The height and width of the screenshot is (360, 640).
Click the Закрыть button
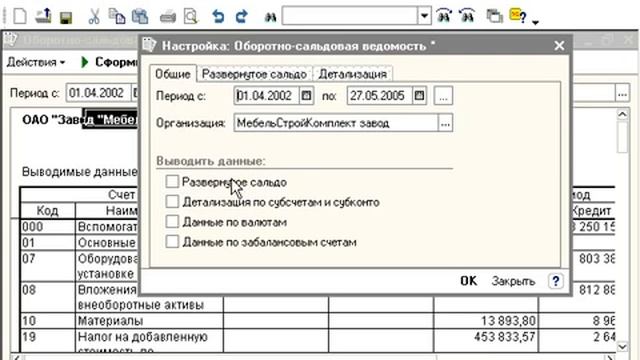click(513, 281)
